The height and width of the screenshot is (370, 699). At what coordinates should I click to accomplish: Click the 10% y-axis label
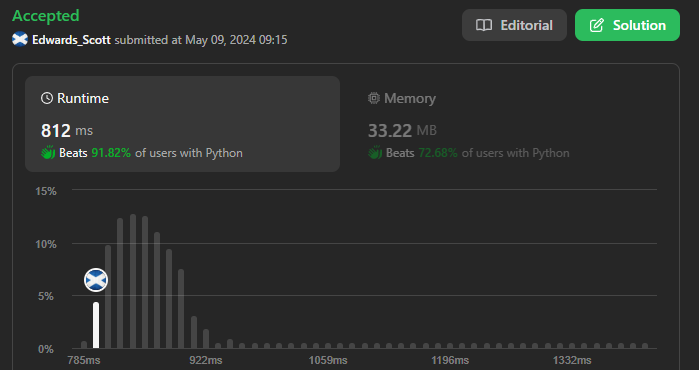[46, 244]
